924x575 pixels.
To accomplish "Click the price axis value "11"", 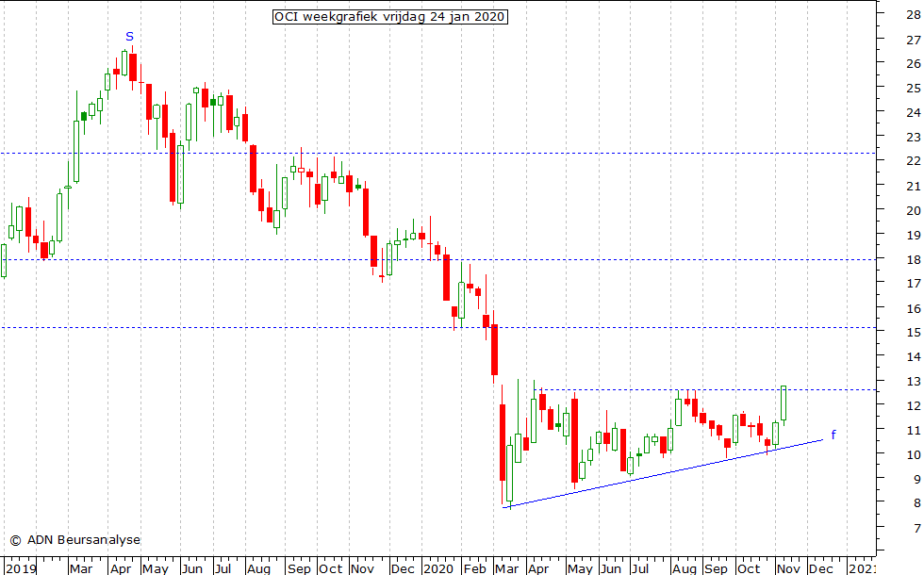I will pyautogui.click(x=914, y=431).
